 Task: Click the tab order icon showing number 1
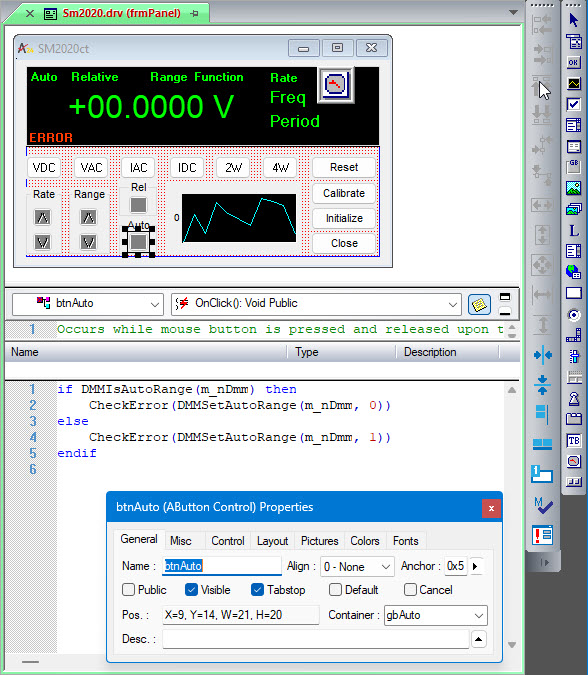coord(542,474)
